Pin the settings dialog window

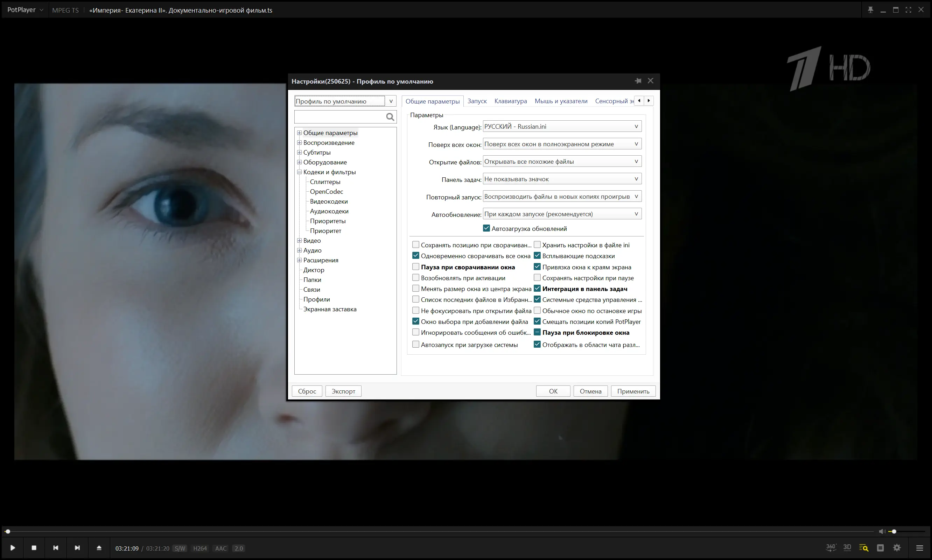pos(638,81)
